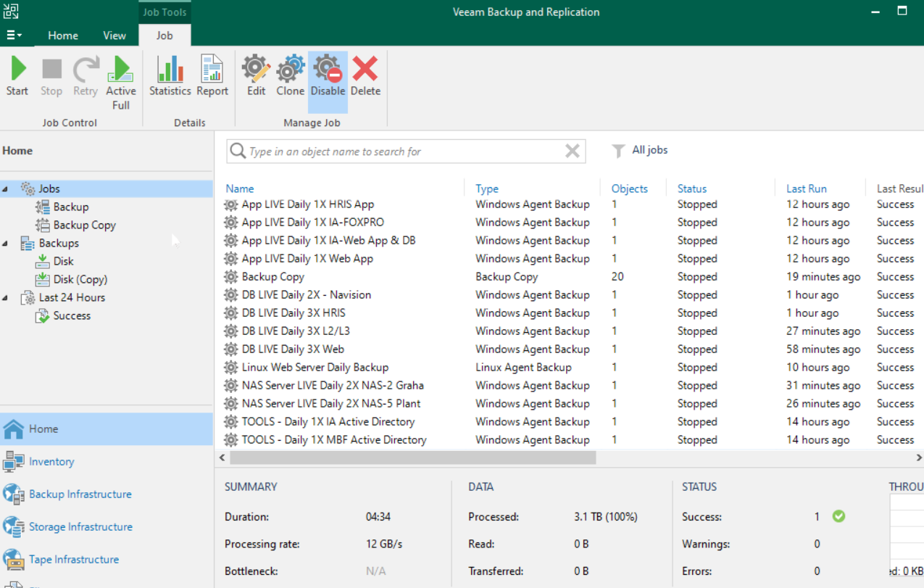
Task: Clear the search field with the X
Action: click(x=573, y=151)
